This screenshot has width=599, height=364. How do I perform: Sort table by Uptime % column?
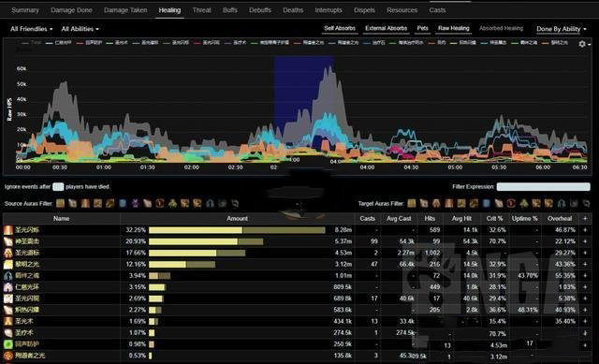[x=525, y=218]
